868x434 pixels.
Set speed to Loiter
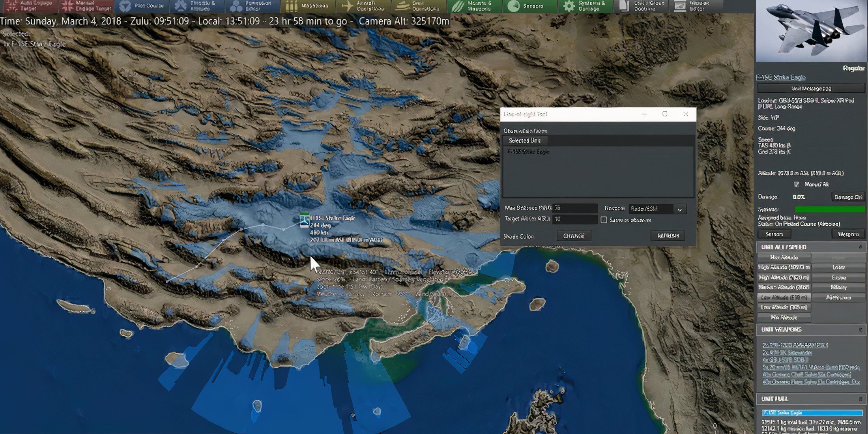click(838, 268)
